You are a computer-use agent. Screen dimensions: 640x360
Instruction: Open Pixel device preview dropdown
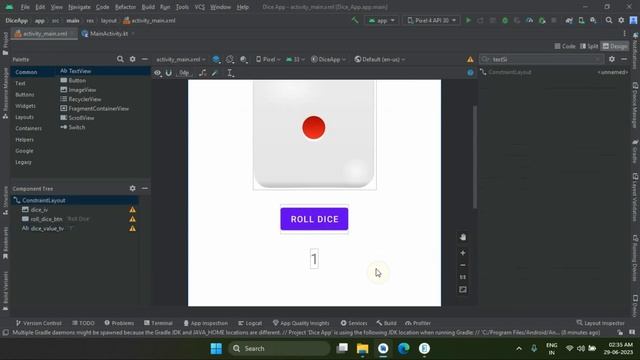point(268,60)
